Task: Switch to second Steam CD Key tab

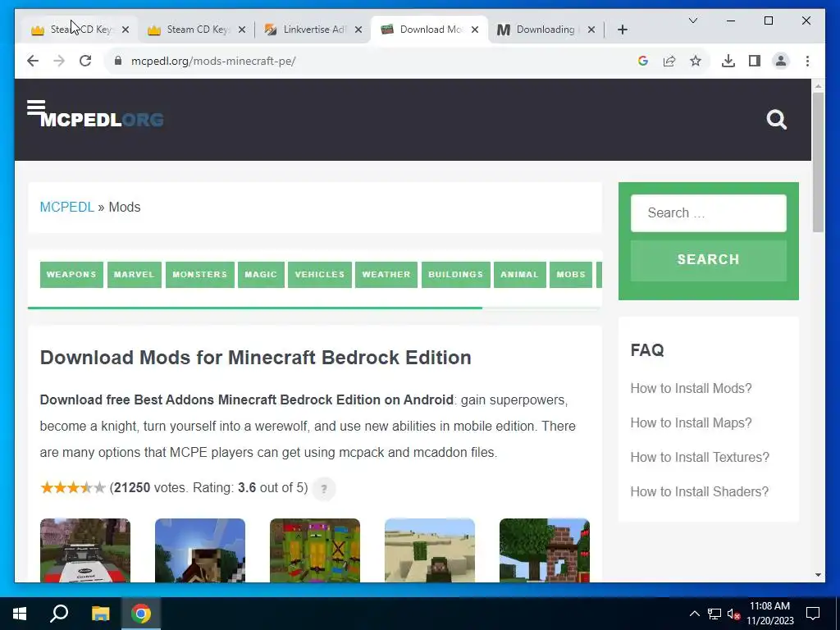Action: pos(197,30)
